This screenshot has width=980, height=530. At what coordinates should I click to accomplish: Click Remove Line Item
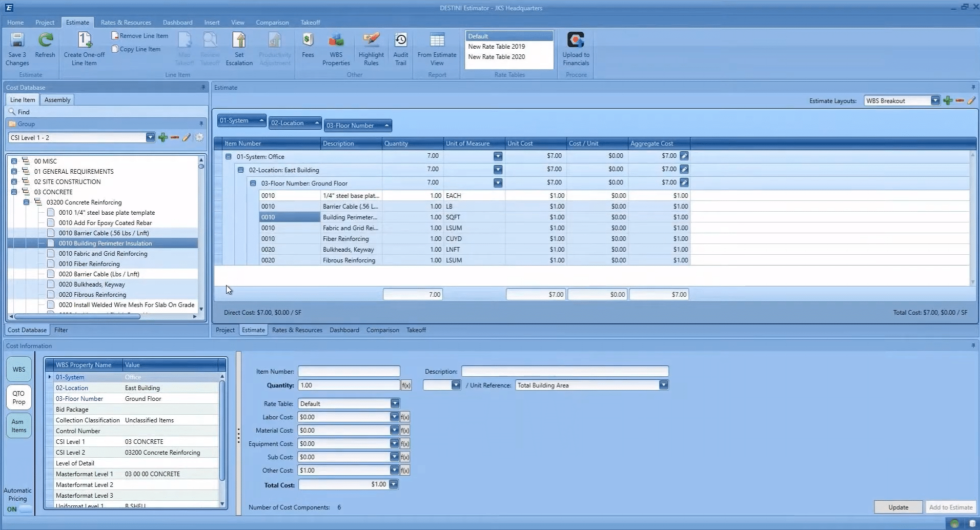click(x=140, y=36)
